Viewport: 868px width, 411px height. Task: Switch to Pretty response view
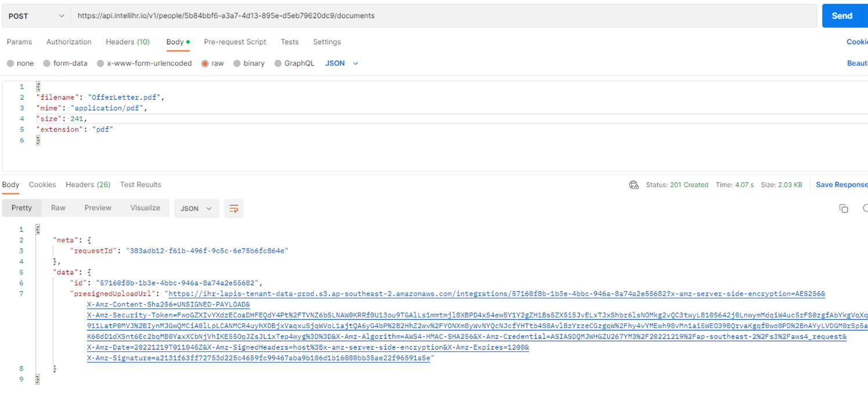pyautogui.click(x=21, y=208)
